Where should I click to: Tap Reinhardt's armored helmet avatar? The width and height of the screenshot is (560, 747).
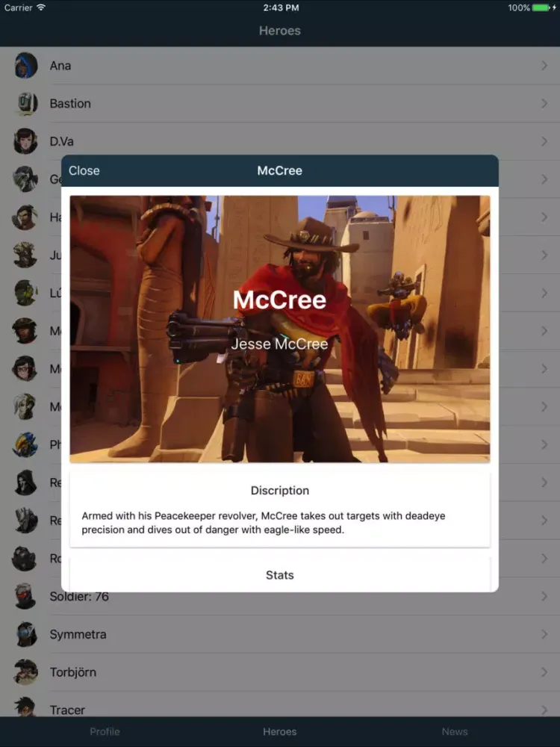pos(25,520)
